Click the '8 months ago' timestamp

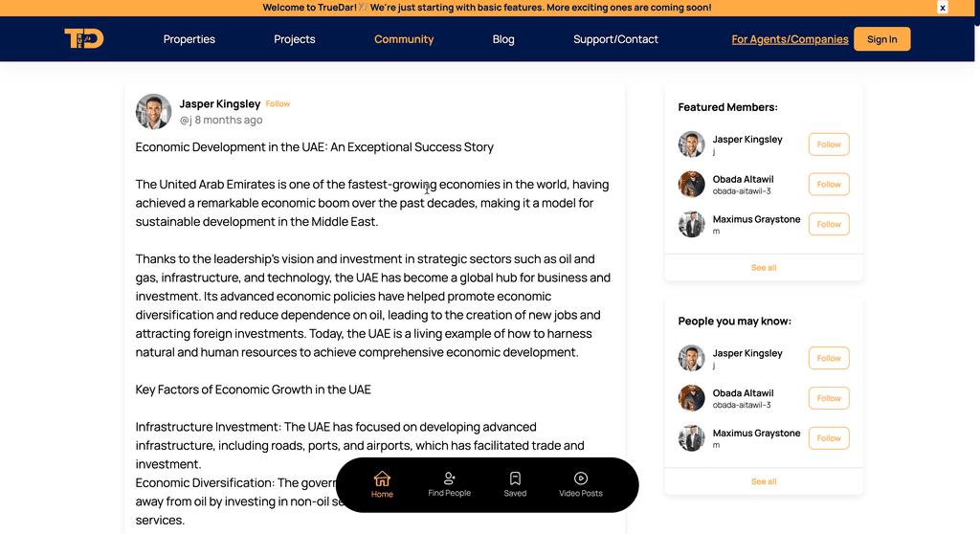(228, 120)
